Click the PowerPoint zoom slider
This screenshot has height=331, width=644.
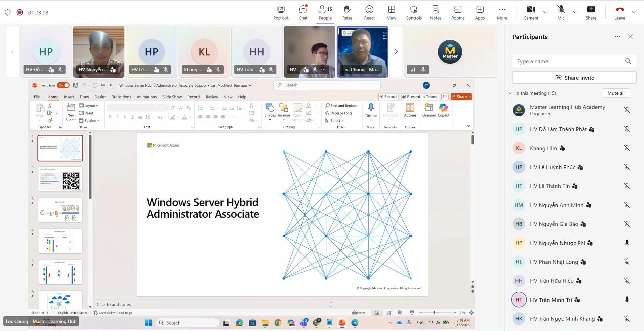[x=434, y=313]
